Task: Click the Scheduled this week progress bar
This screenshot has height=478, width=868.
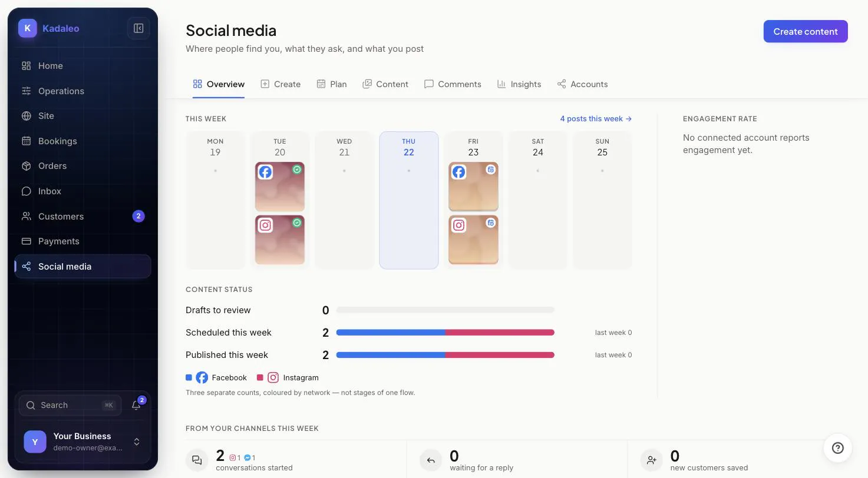Action: [445, 333]
